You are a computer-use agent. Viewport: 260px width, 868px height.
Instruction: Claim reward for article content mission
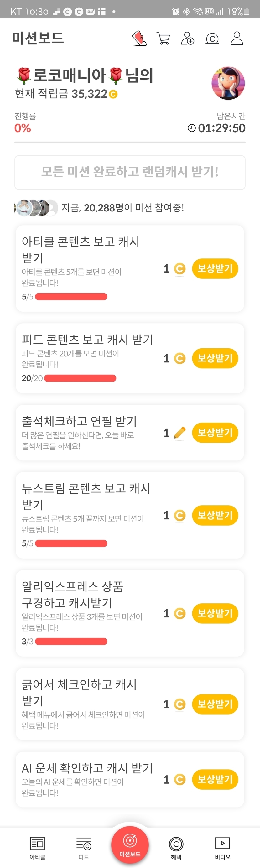pyautogui.click(x=215, y=268)
